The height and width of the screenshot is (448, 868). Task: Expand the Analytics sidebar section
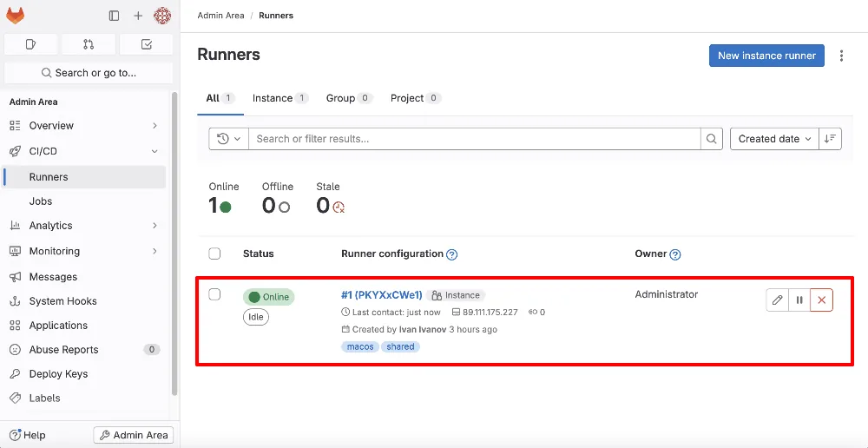pyautogui.click(x=84, y=226)
